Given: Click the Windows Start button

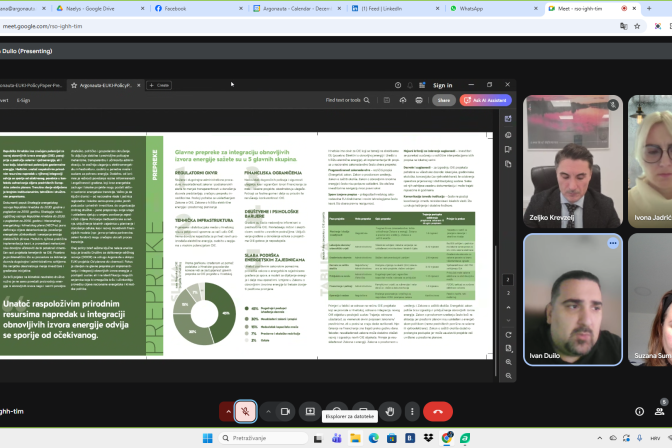Looking at the screenshot, I should (208, 437).
